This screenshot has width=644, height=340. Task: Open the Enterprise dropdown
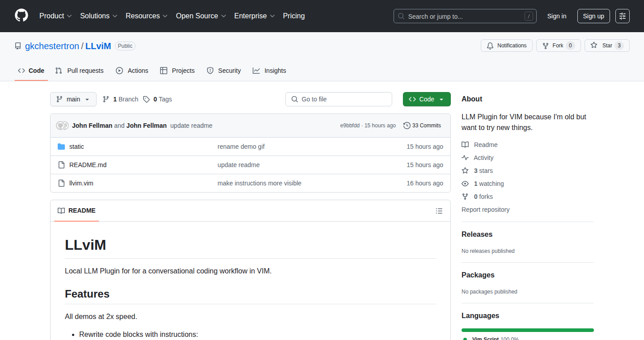tap(254, 16)
